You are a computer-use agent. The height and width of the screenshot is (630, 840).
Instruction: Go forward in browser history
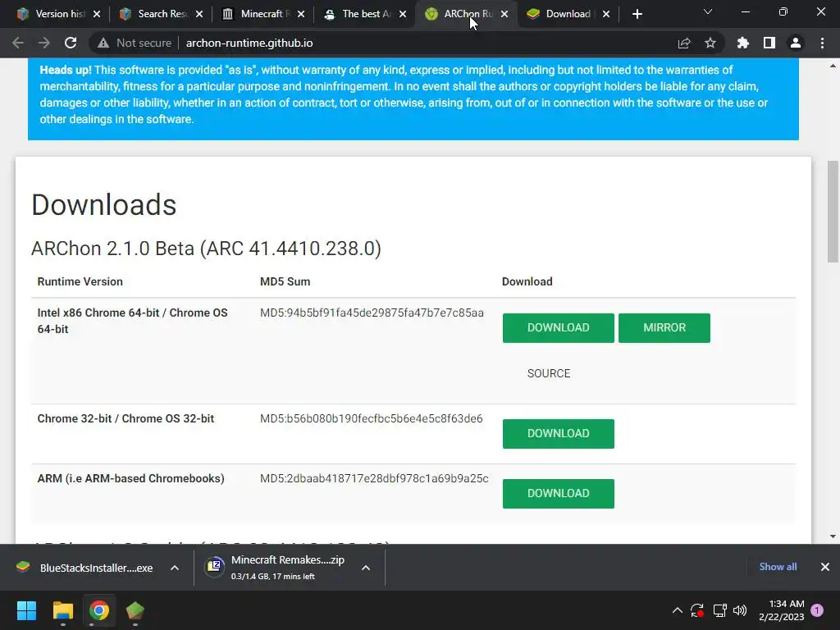pyautogui.click(x=44, y=43)
